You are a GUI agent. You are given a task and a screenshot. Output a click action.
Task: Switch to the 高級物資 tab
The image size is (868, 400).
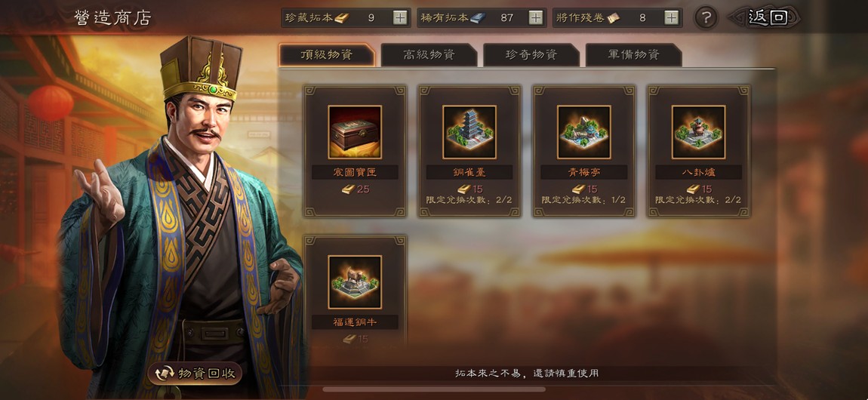pyautogui.click(x=429, y=55)
